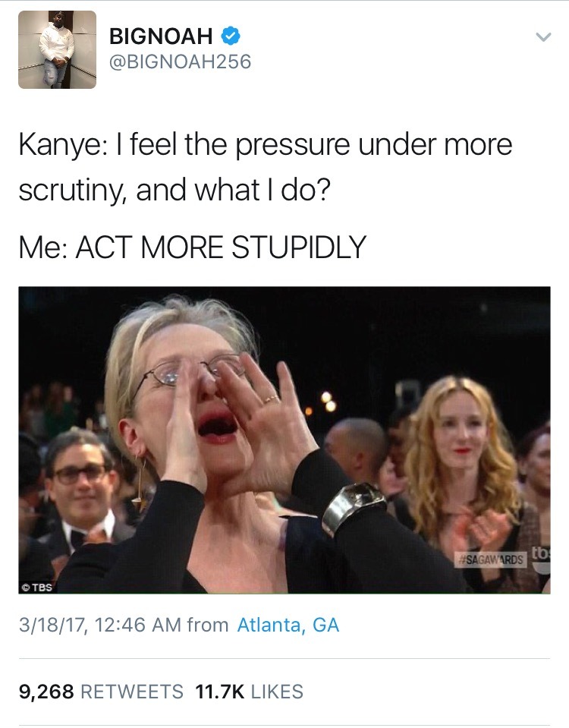Image resolution: width=569 pixels, height=728 pixels.
Task: Click the © TBS copyright label
Action: [x=38, y=587]
